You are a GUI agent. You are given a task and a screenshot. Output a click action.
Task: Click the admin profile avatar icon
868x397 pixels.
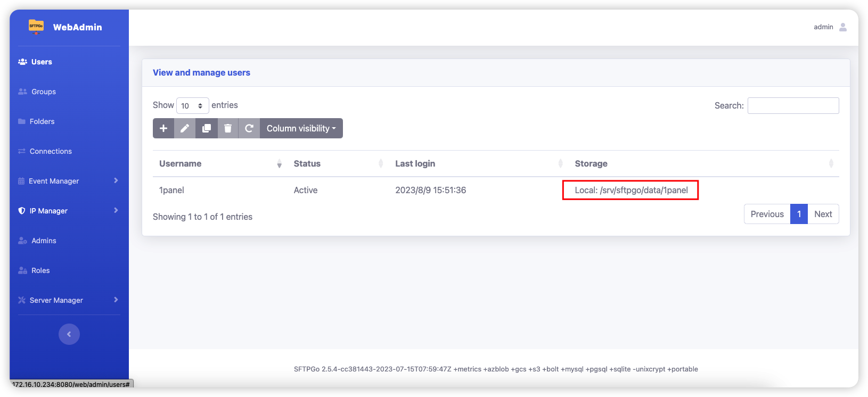[843, 27]
